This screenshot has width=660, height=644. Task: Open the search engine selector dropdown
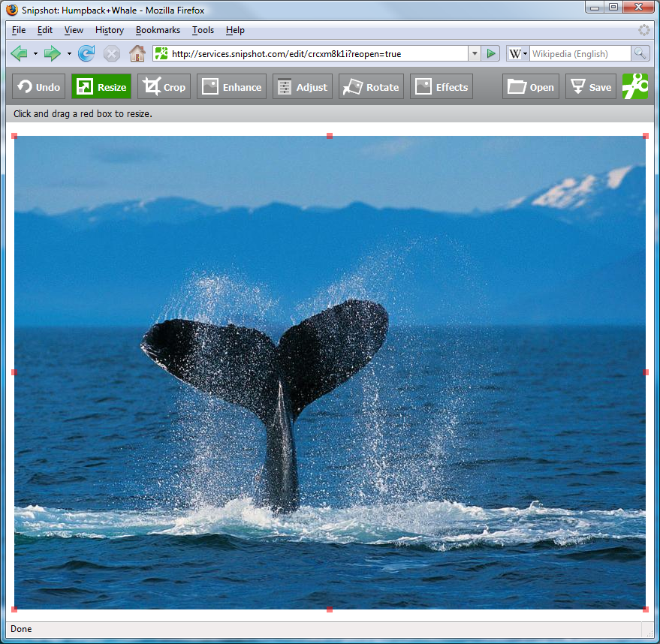click(518, 53)
